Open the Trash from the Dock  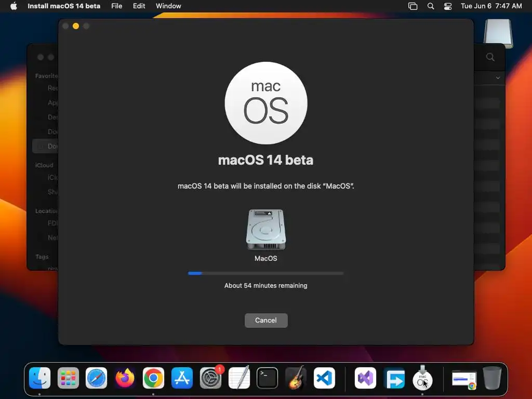pos(493,378)
